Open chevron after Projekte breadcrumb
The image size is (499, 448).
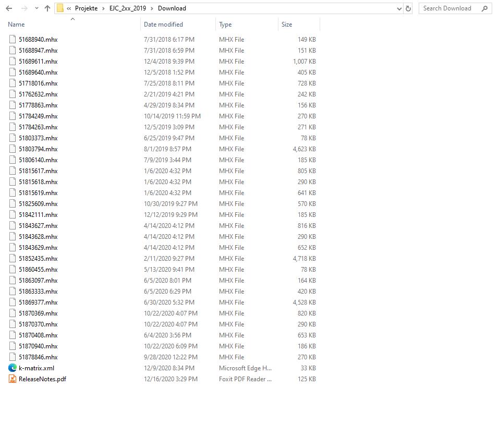point(103,8)
